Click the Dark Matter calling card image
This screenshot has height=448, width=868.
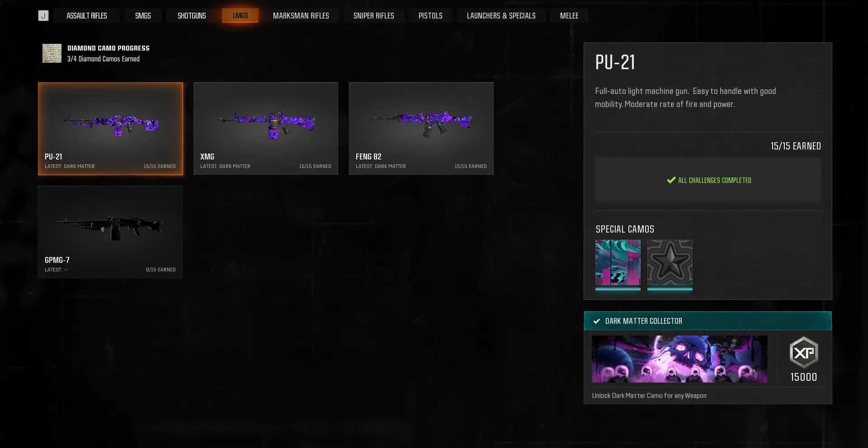click(679, 359)
